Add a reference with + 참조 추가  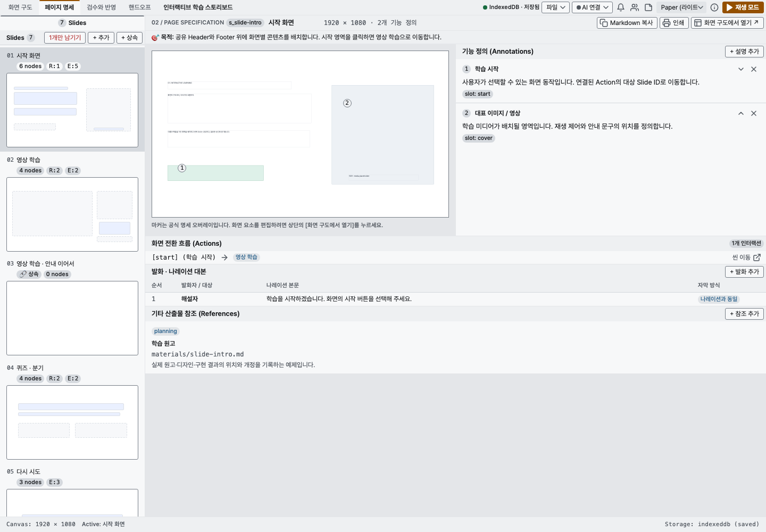pos(744,314)
